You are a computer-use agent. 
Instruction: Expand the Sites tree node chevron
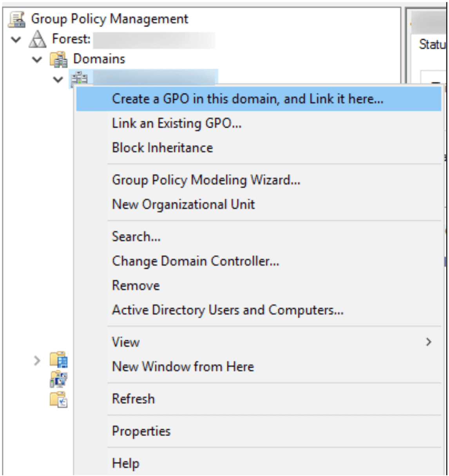37,360
